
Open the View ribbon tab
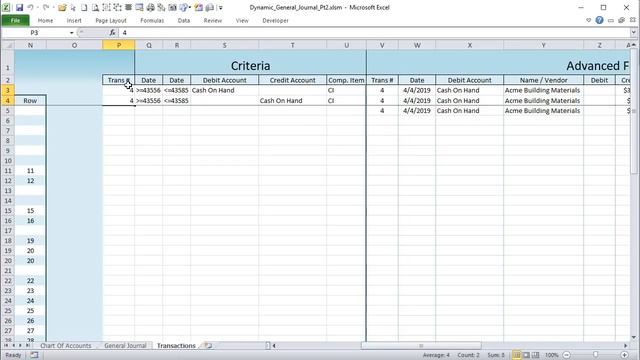tap(242, 20)
